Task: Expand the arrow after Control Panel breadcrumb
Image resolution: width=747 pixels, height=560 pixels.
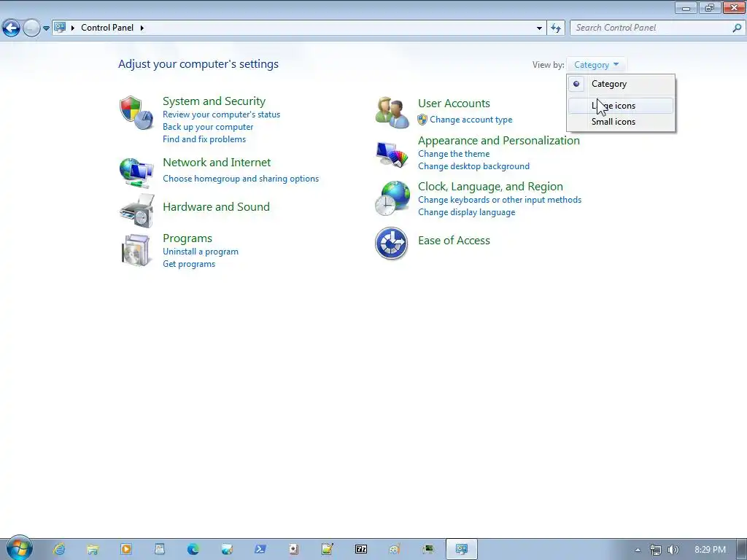Action: click(142, 28)
